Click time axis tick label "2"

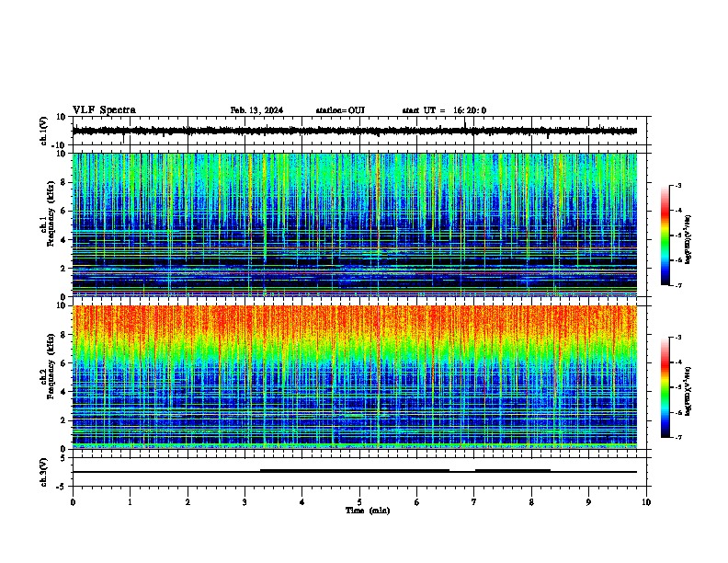(188, 502)
